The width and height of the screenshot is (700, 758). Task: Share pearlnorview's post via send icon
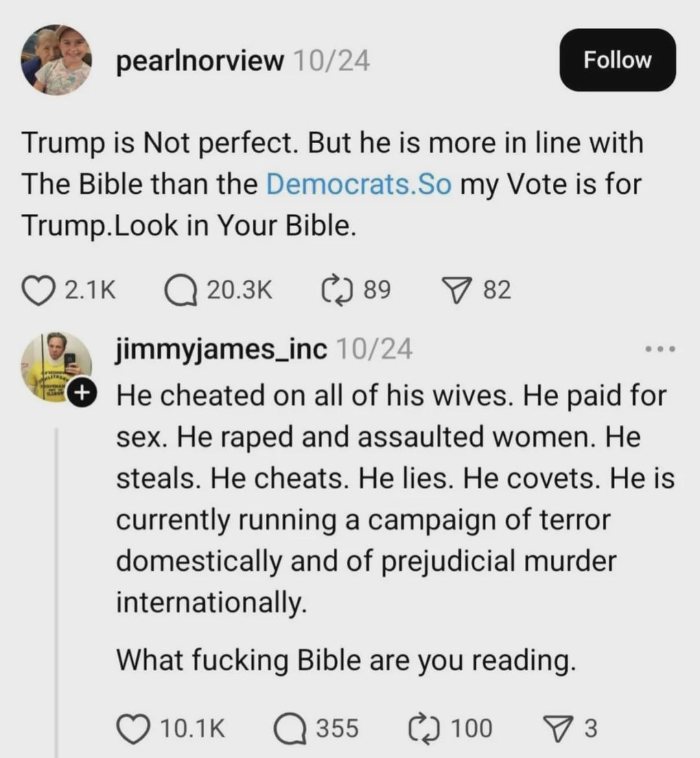[x=456, y=290]
